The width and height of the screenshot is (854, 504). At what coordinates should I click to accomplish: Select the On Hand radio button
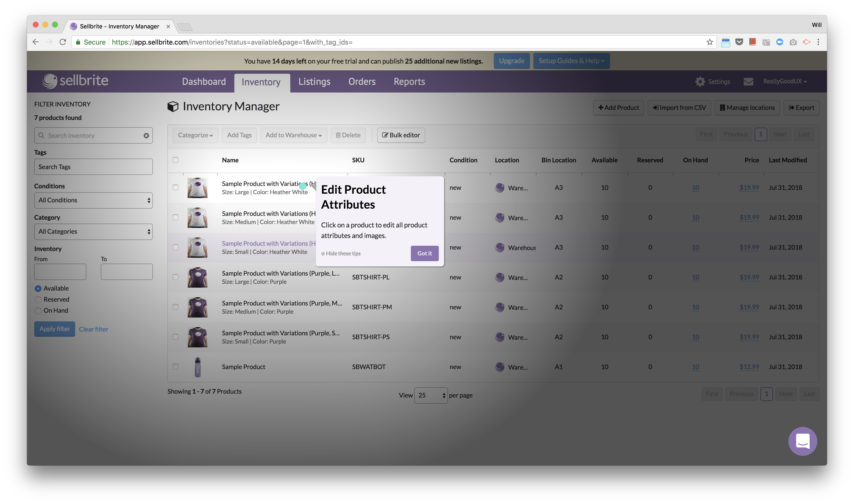coord(38,311)
